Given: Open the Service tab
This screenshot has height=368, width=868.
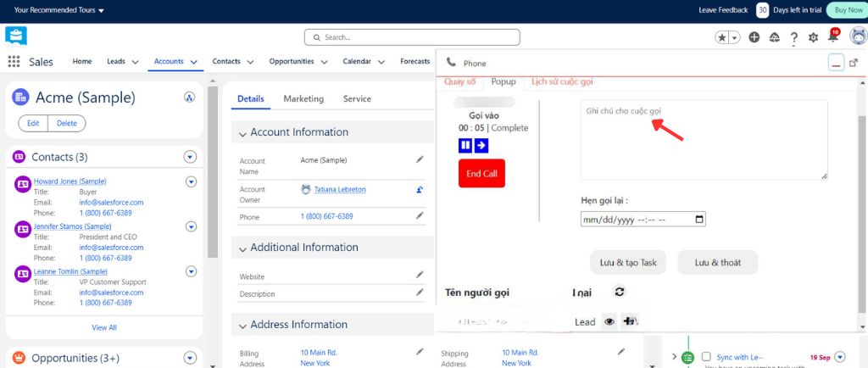Looking at the screenshot, I should 357,99.
